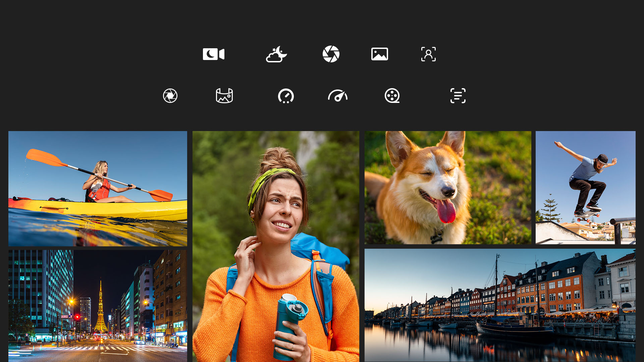This screenshot has height=362, width=644.
Task: Select the speedometer time-lapse icon
Action: pos(337,96)
